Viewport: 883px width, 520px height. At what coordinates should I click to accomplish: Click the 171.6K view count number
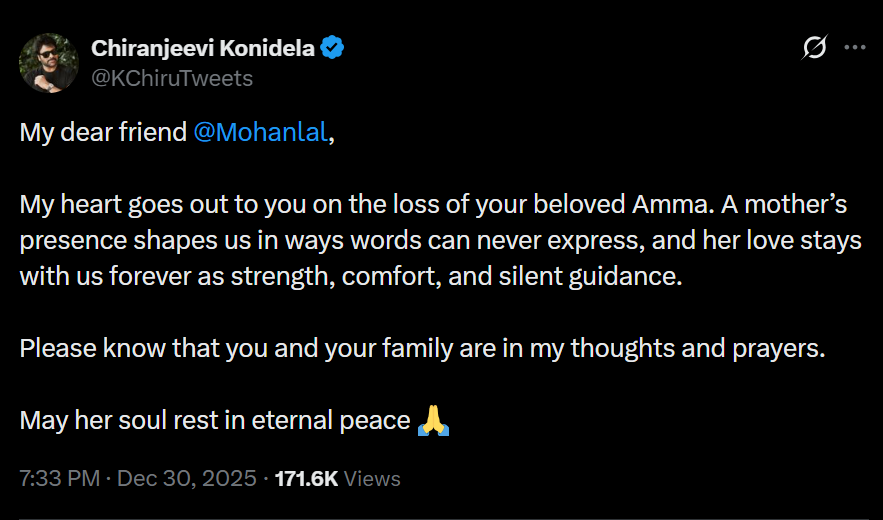point(306,479)
